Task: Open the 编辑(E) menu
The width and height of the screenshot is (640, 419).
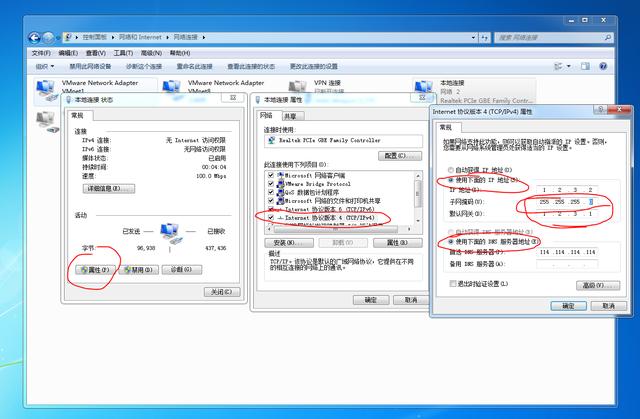Action: click(68, 53)
